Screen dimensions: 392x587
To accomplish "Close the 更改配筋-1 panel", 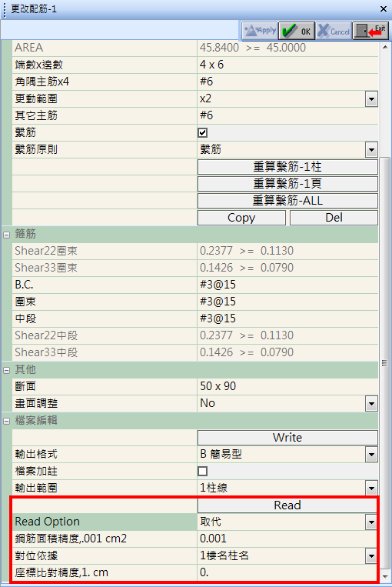I will click(384, 8).
